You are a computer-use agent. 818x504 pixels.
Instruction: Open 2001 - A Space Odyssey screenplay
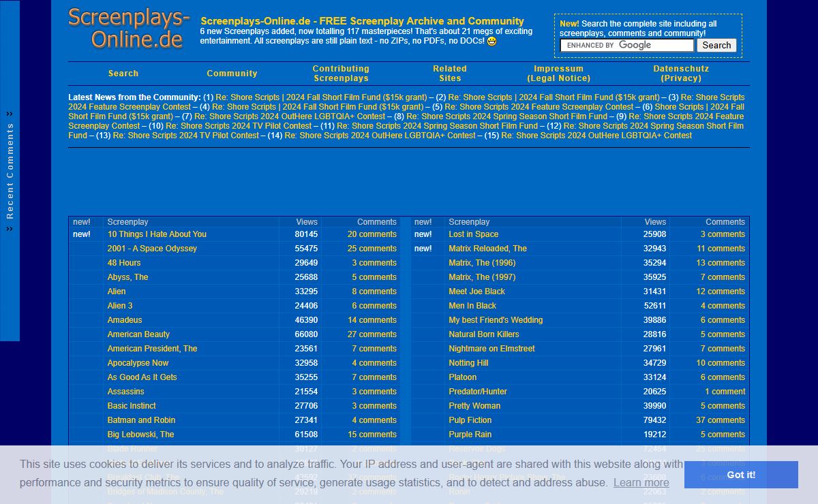tap(152, 249)
